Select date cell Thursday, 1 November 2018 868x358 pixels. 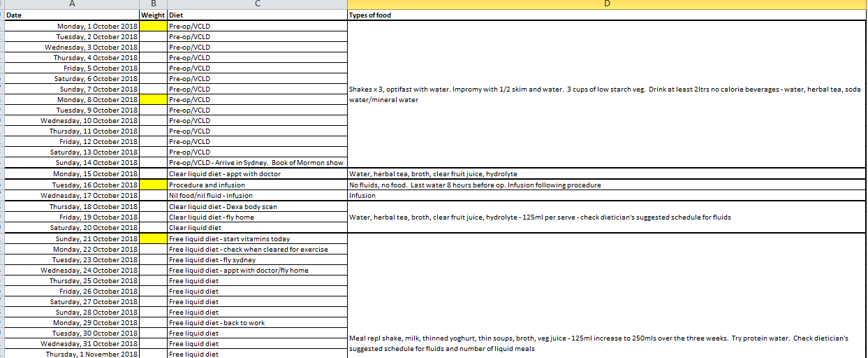[x=72, y=354]
